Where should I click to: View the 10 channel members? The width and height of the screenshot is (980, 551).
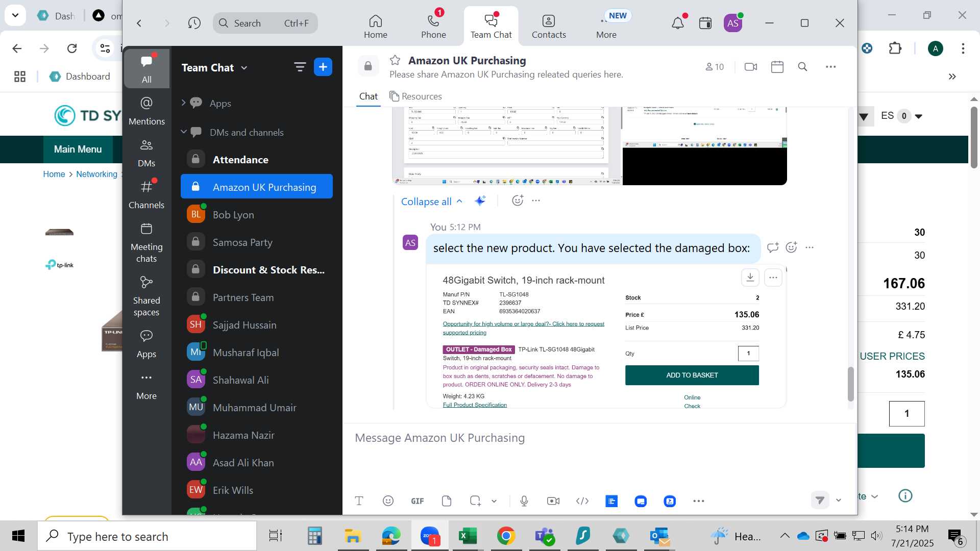tap(715, 67)
